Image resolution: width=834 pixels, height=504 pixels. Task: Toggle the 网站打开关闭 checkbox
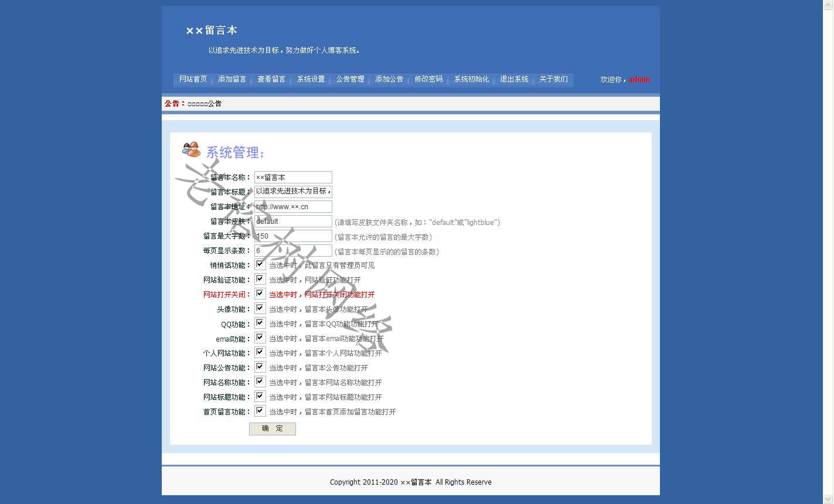pyautogui.click(x=260, y=294)
